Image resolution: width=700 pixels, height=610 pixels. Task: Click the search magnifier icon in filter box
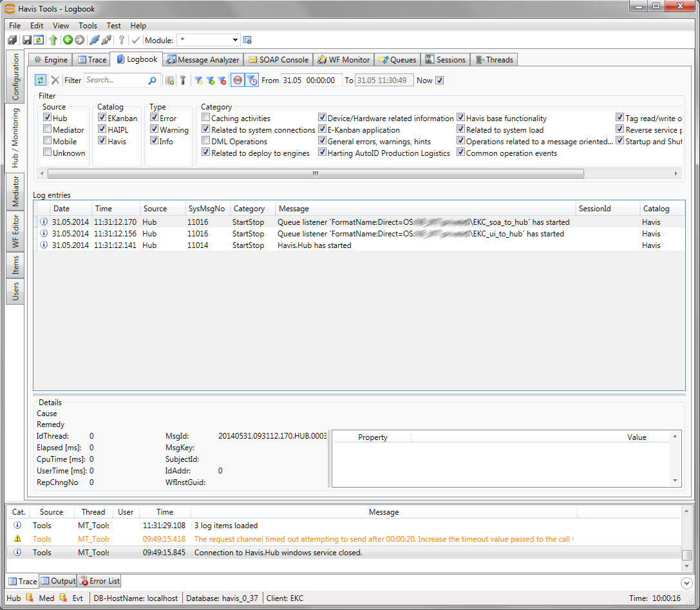tap(153, 81)
